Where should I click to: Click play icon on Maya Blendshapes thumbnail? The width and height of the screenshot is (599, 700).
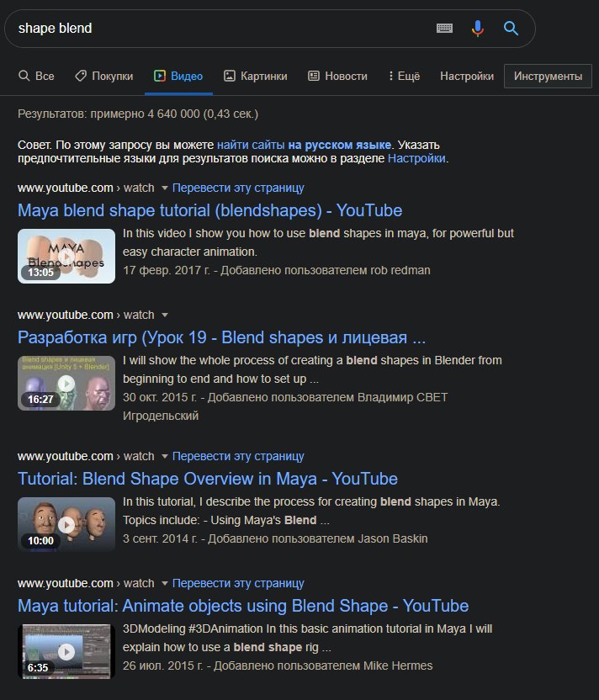click(x=66, y=257)
